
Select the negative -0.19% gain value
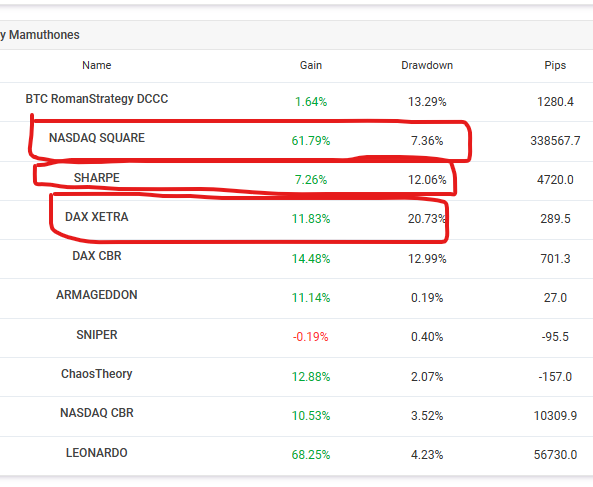pyautogui.click(x=310, y=337)
